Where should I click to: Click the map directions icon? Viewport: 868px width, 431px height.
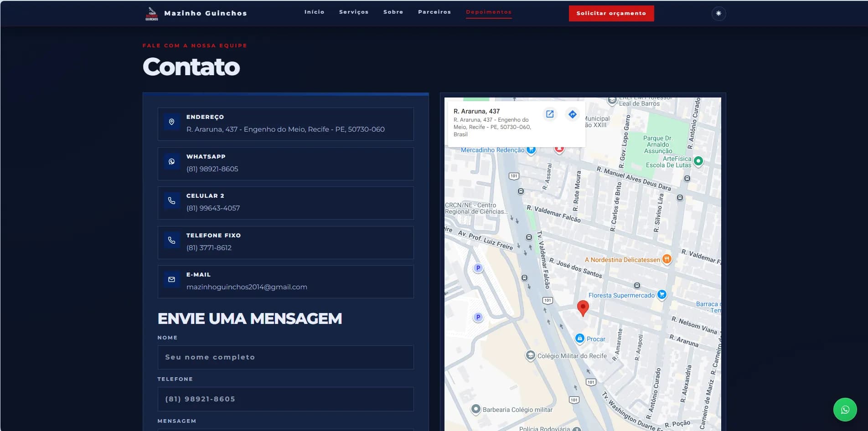[x=572, y=114]
